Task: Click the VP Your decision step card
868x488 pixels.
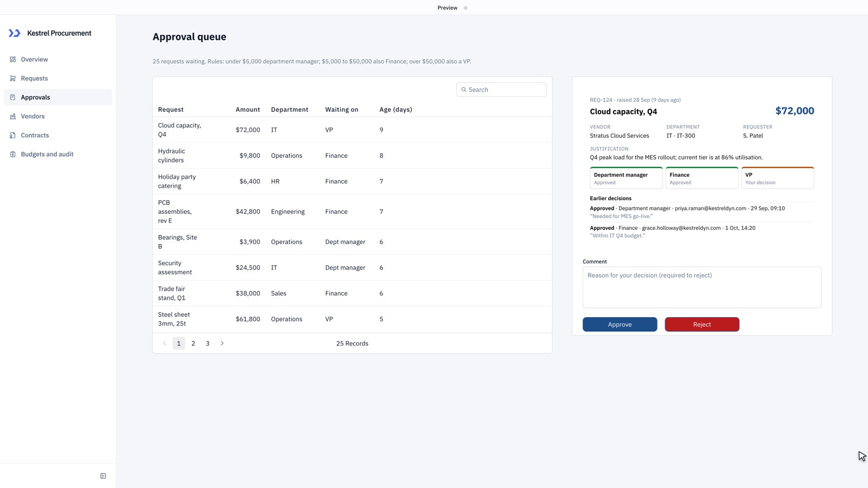Action: (777, 178)
